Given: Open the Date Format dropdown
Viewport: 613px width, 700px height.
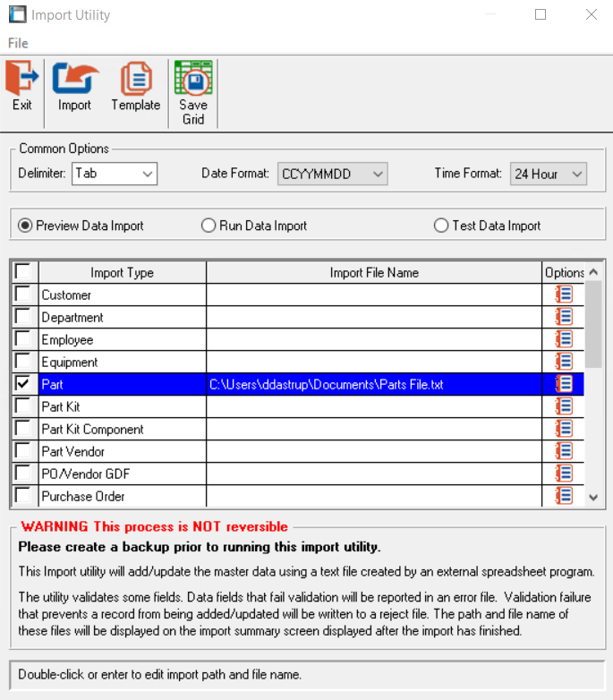Looking at the screenshot, I should click(x=378, y=174).
